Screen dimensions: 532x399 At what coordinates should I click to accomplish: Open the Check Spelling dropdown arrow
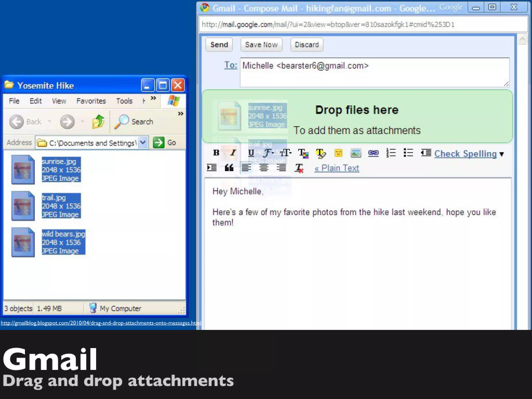click(502, 154)
